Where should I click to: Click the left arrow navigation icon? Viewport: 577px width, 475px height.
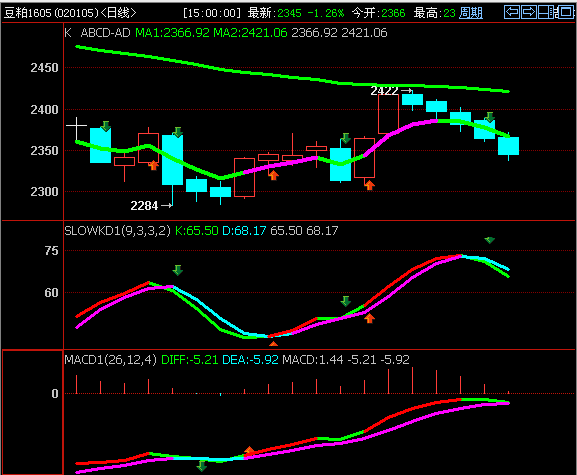pos(511,12)
